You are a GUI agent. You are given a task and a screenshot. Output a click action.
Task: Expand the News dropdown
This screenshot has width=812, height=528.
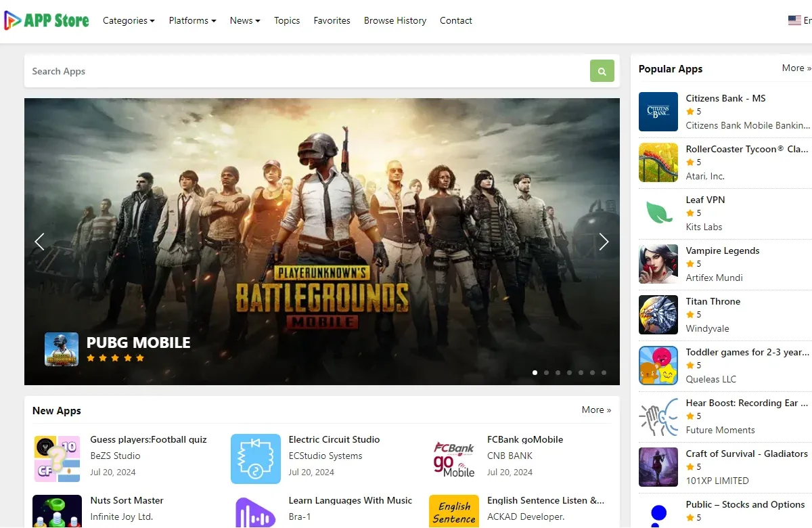click(245, 20)
